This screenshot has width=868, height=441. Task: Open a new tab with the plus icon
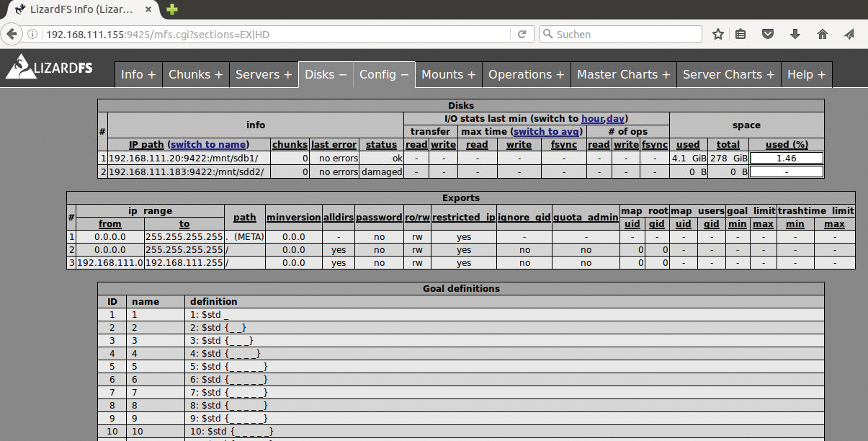coord(172,10)
